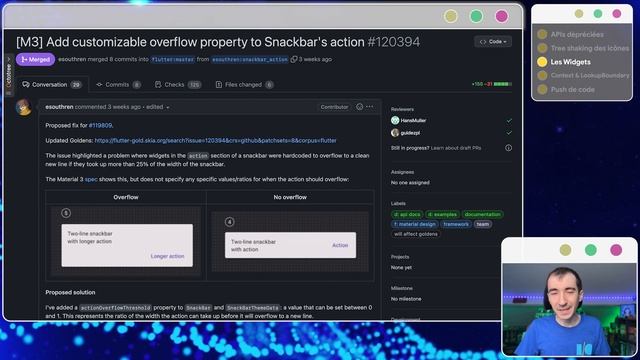
Task: Click the green circle on main browser window
Action: 476,16
